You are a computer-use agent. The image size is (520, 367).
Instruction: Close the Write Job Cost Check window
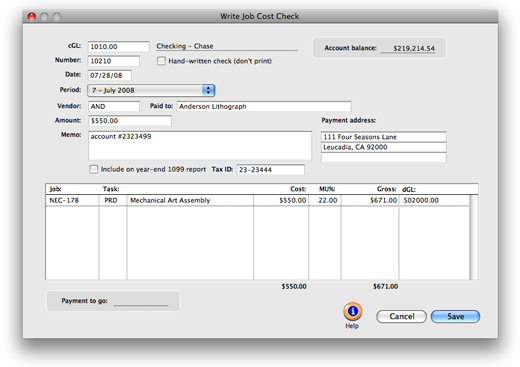(32, 16)
